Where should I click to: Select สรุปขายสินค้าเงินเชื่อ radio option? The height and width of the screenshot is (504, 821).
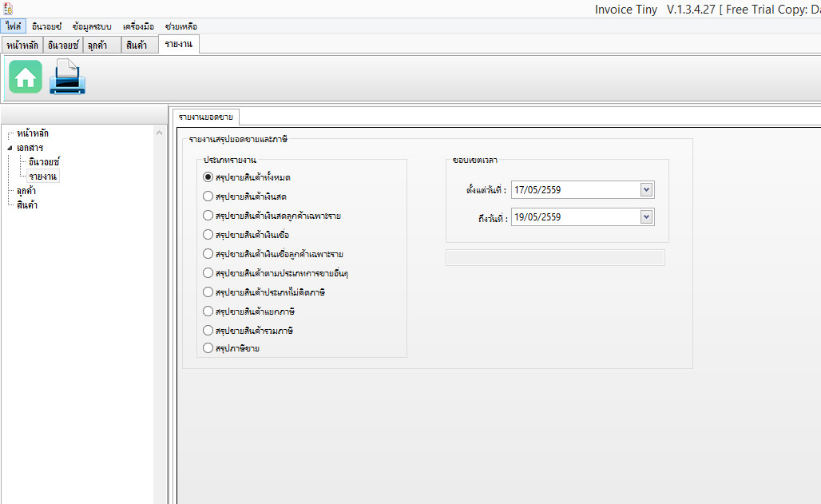click(x=246, y=235)
